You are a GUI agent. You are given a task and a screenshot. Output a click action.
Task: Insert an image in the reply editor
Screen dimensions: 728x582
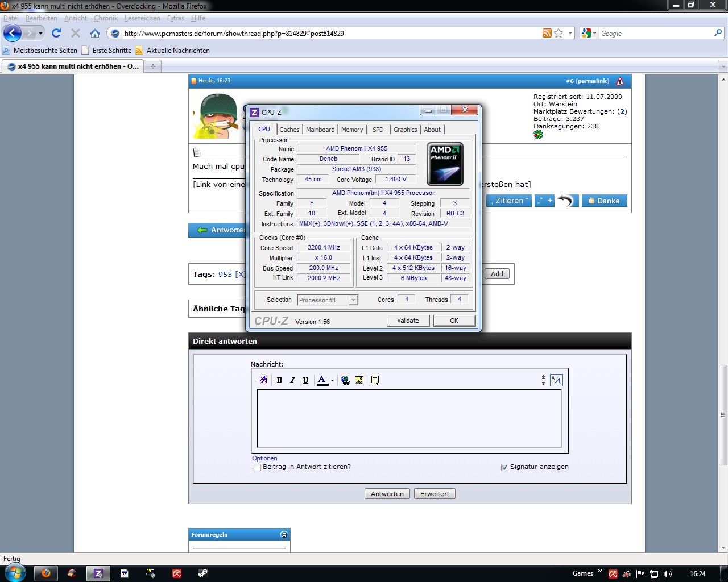(359, 380)
